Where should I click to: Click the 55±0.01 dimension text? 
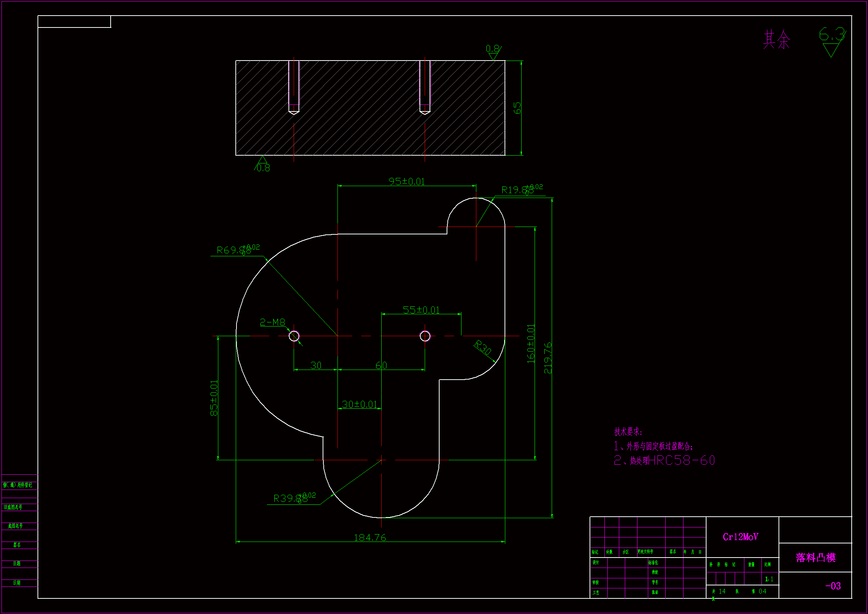(x=421, y=310)
